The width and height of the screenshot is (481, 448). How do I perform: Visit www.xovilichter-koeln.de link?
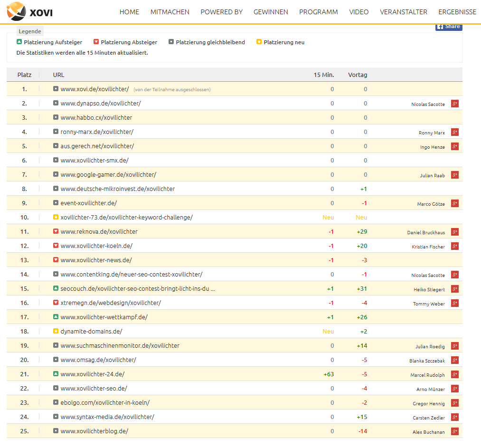pyautogui.click(x=96, y=246)
